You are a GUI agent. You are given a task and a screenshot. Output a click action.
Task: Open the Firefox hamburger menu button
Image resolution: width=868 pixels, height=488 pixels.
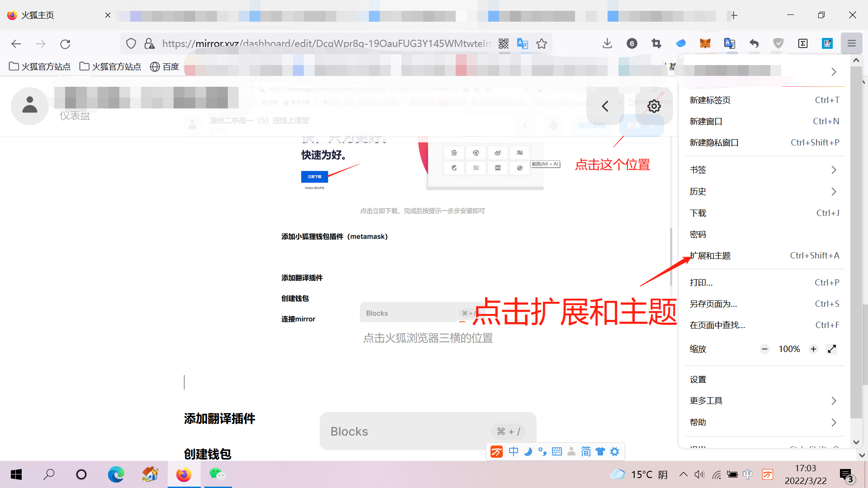(852, 43)
